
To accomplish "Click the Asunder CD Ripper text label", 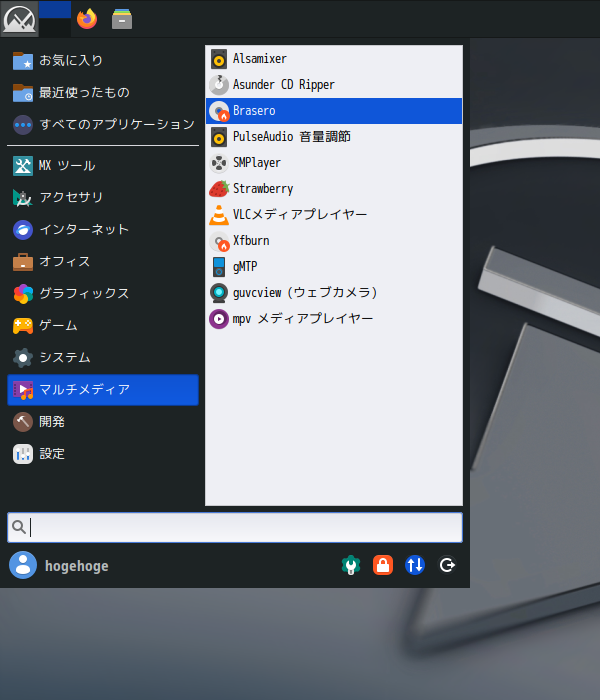I will (283, 85).
